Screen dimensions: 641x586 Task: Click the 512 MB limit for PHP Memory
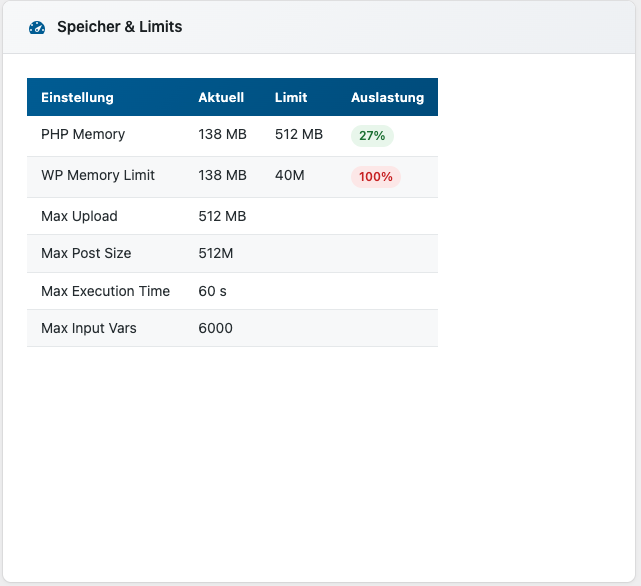(x=299, y=135)
